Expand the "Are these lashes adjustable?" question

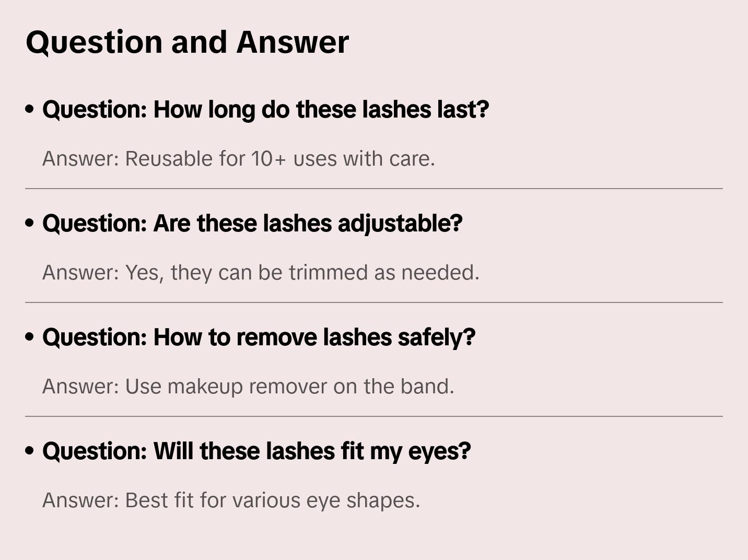point(252,224)
